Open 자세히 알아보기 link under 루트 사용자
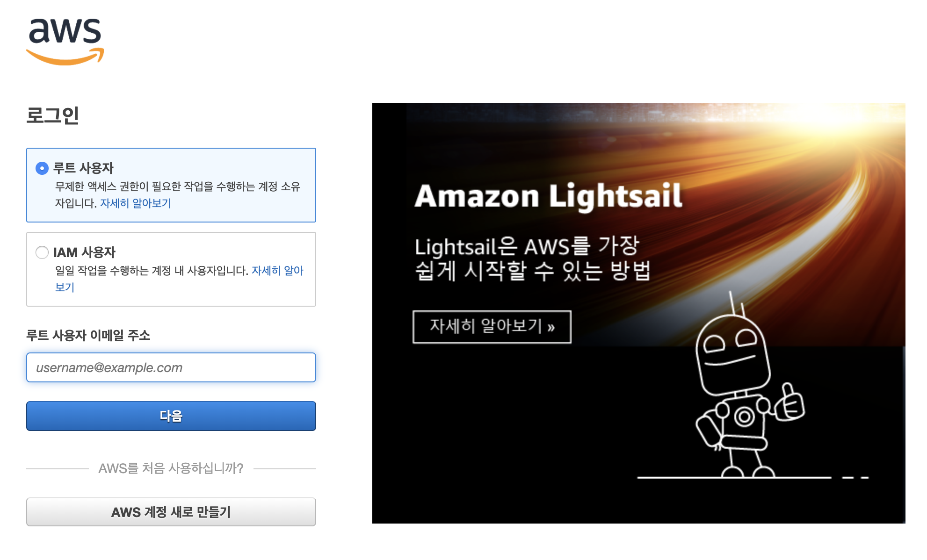This screenshot has width=927, height=560. (x=136, y=203)
